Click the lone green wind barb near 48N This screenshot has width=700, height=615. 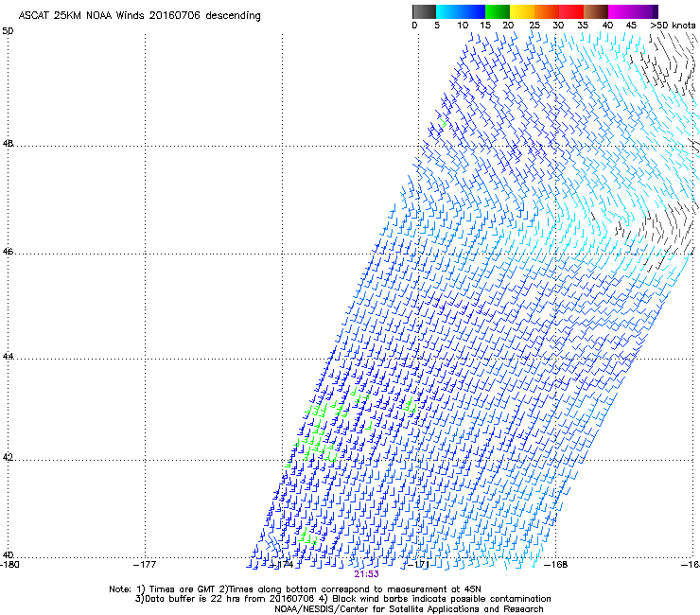(x=443, y=122)
